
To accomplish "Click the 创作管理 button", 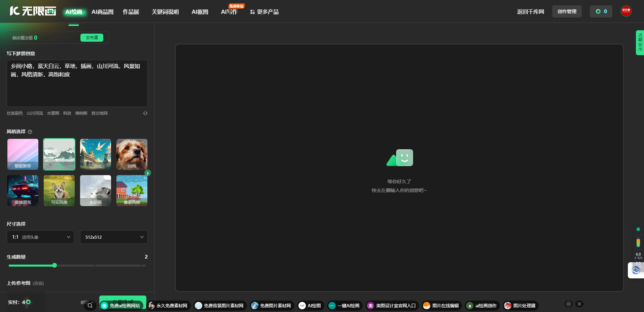I will click(567, 11).
